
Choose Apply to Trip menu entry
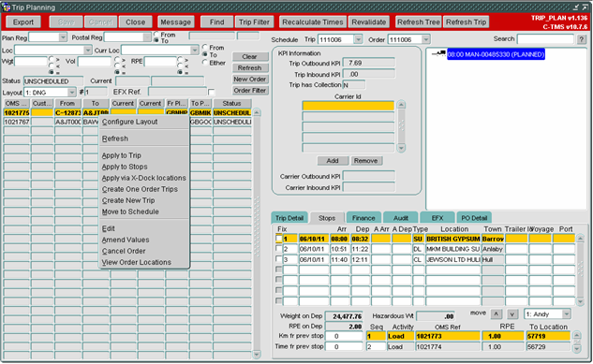(x=122, y=155)
